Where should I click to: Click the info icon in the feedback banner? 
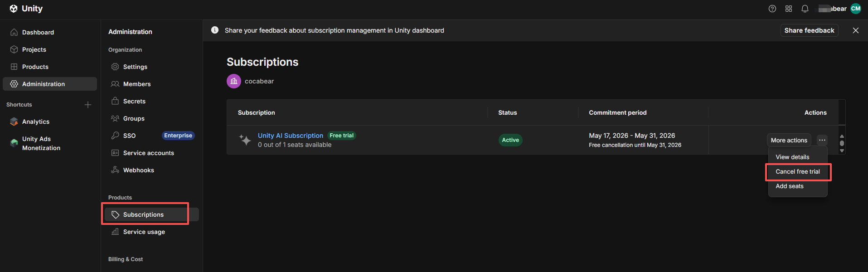(x=215, y=30)
